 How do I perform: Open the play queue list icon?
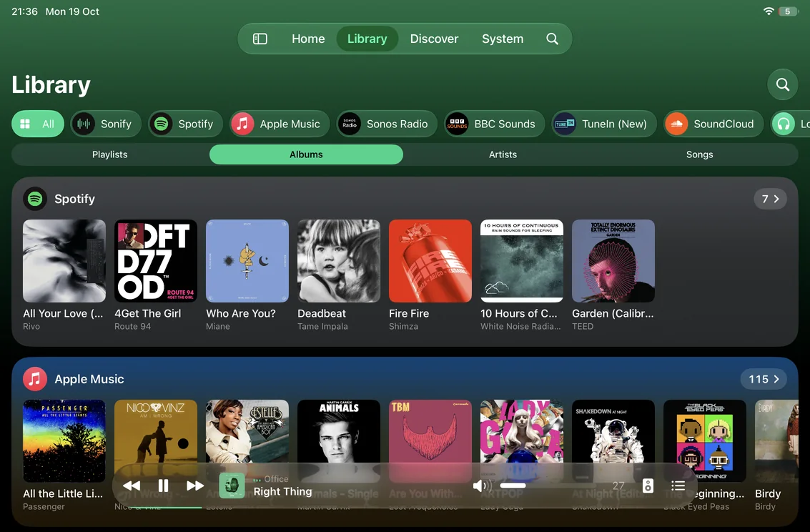coord(678,486)
